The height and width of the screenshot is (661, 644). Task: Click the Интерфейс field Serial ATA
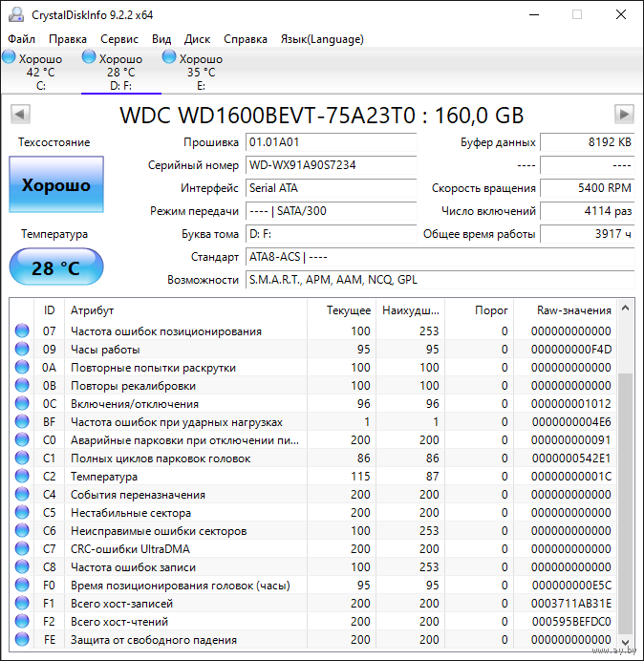pyautogui.click(x=331, y=188)
